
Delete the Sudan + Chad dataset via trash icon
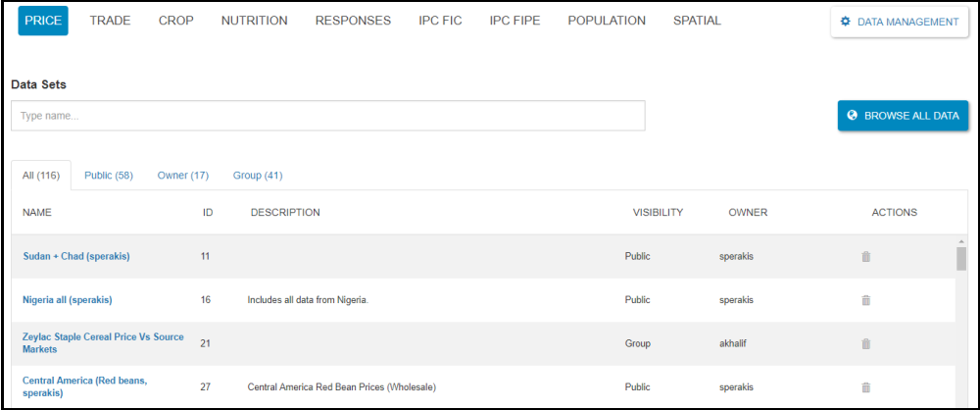(x=865, y=257)
